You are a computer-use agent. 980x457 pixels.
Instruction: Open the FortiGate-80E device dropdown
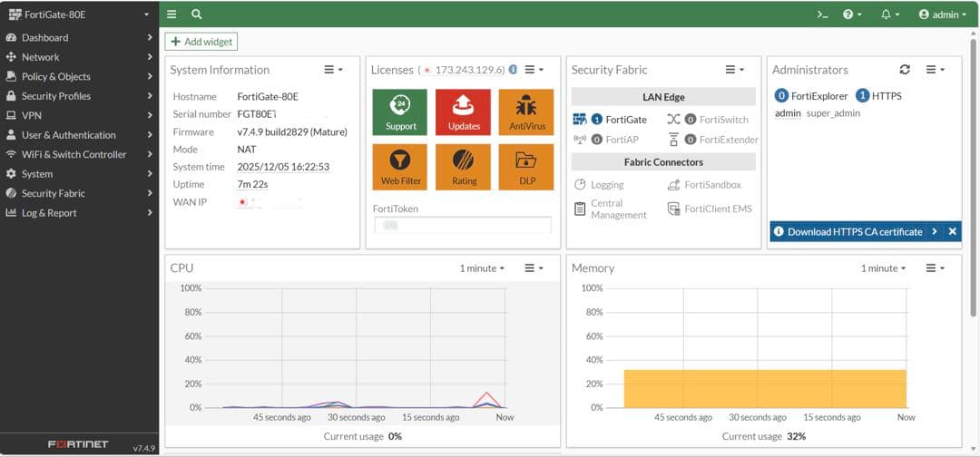79,15
